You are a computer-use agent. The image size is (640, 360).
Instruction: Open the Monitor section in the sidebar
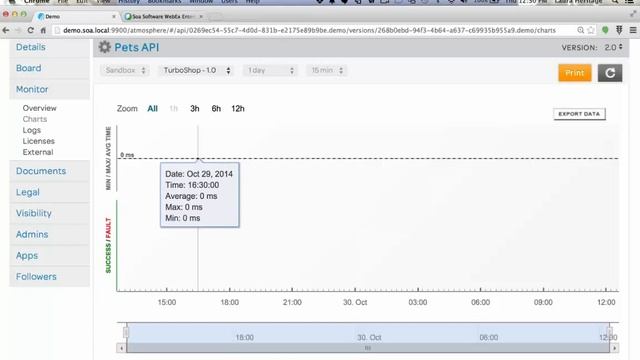(x=49, y=89)
